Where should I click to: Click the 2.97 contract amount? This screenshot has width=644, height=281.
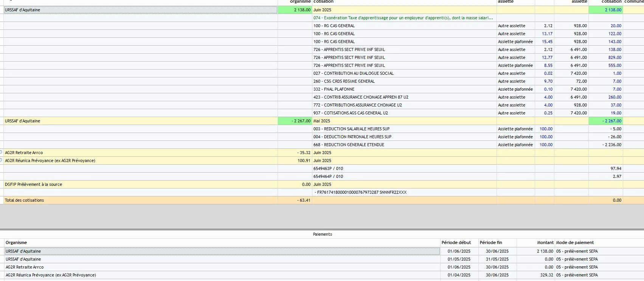(617, 176)
